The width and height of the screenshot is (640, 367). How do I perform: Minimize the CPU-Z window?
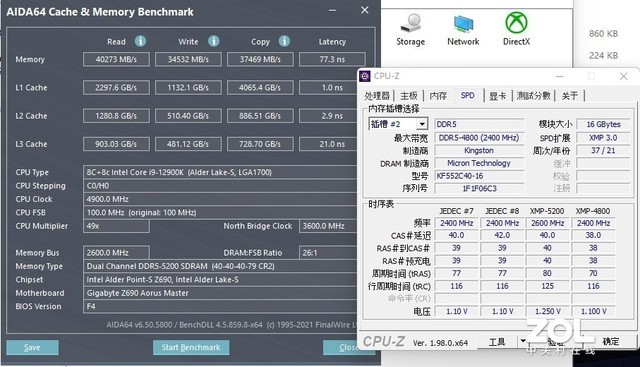point(560,76)
